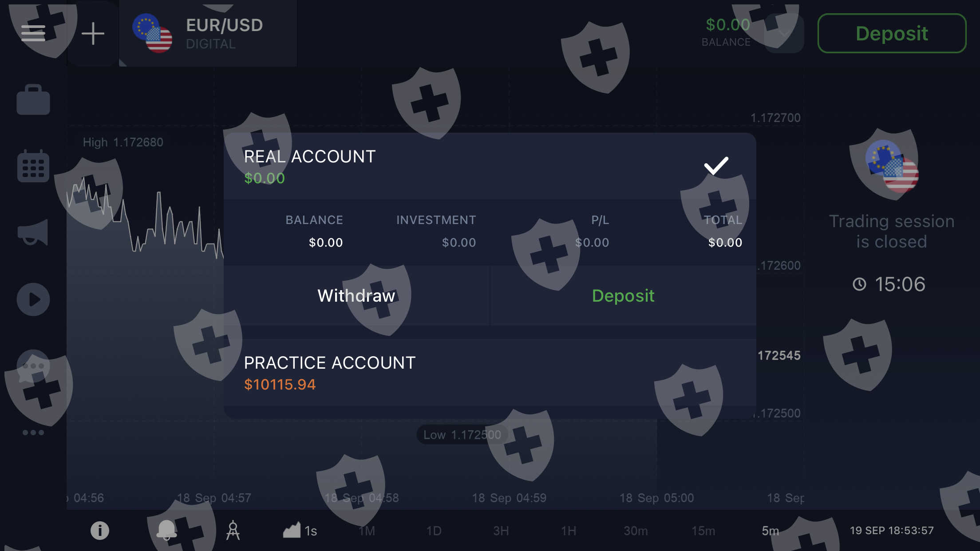
Task: Open the info icon in bottom bar
Action: [x=100, y=531]
